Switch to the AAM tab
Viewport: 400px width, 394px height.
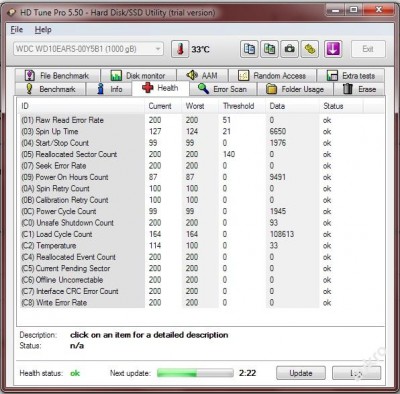202,76
